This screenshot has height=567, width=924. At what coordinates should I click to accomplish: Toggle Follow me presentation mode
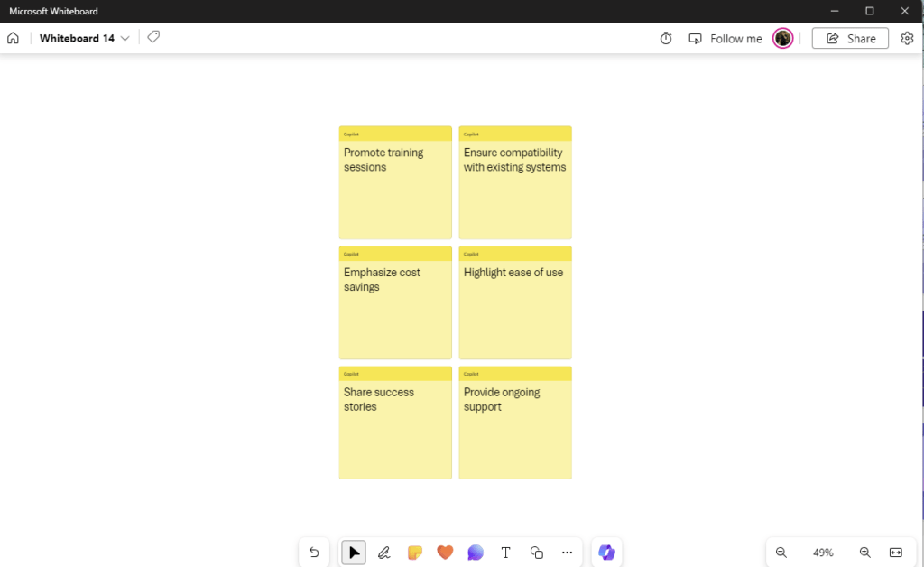tap(725, 38)
